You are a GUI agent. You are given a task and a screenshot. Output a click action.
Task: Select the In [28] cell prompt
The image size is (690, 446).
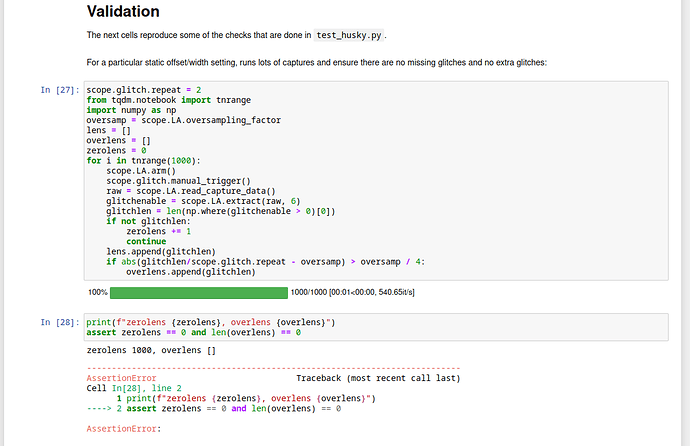[x=59, y=322]
